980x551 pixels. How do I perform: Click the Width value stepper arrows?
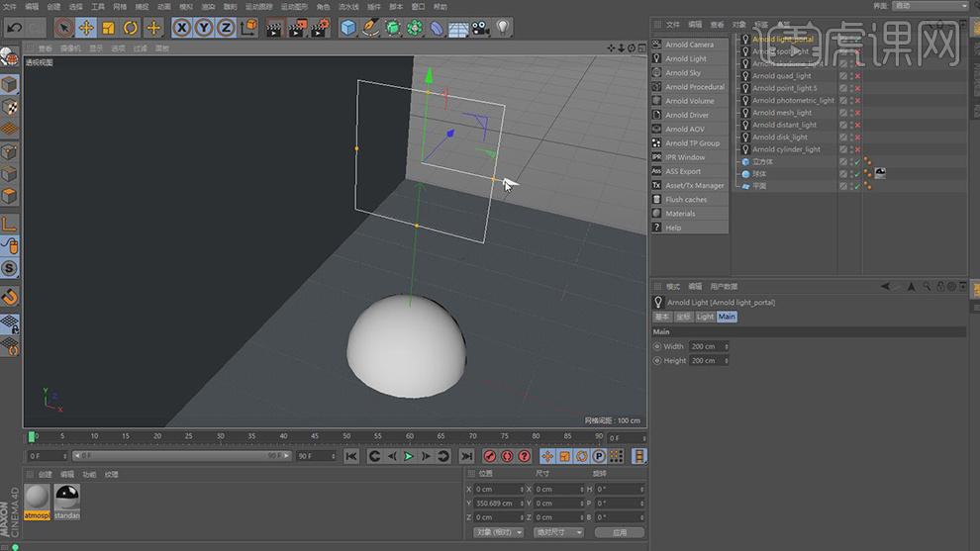click(726, 347)
